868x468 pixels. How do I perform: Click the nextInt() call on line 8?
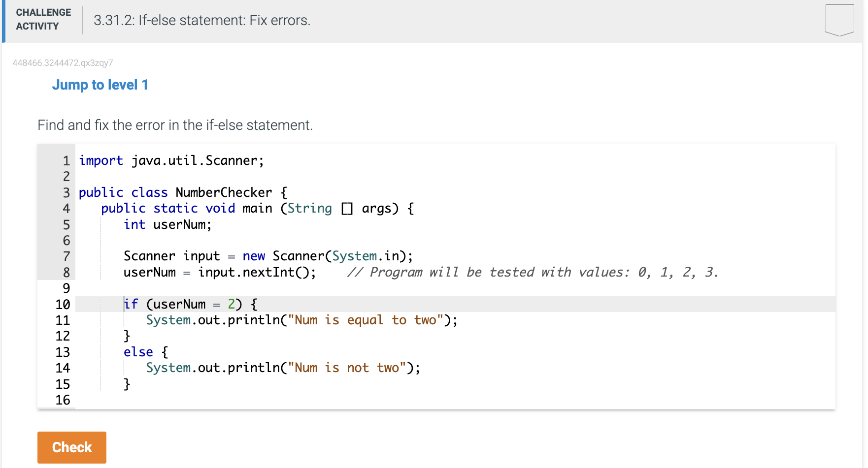[x=276, y=272]
